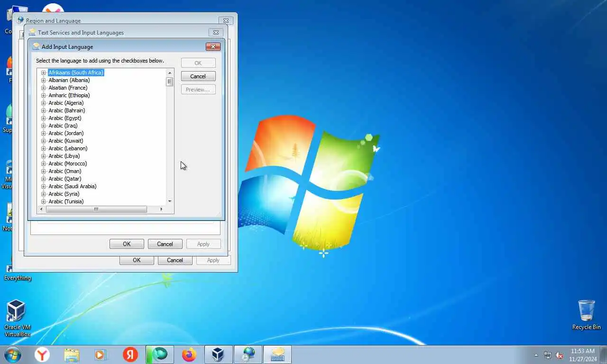
Task: Select Arabic (Oman) language entry
Action: [x=64, y=171]
